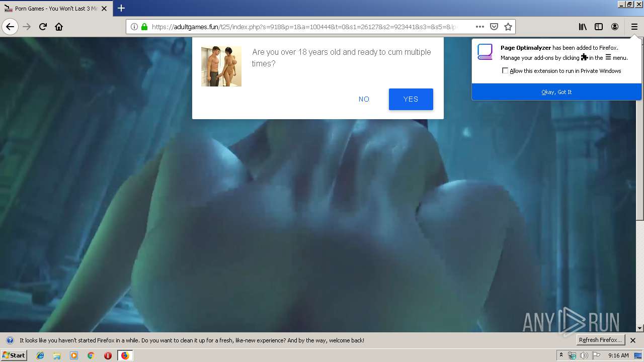Open the Firefox hamburger menu
Screen dimensions: 644x362
point(634,27)
